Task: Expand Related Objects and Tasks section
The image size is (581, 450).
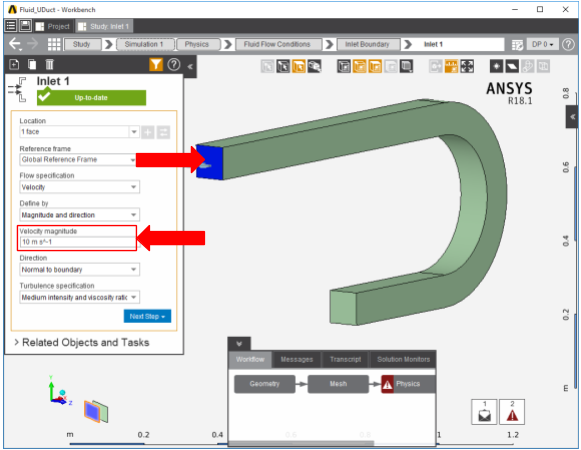Action: click(x=82, y=343)
